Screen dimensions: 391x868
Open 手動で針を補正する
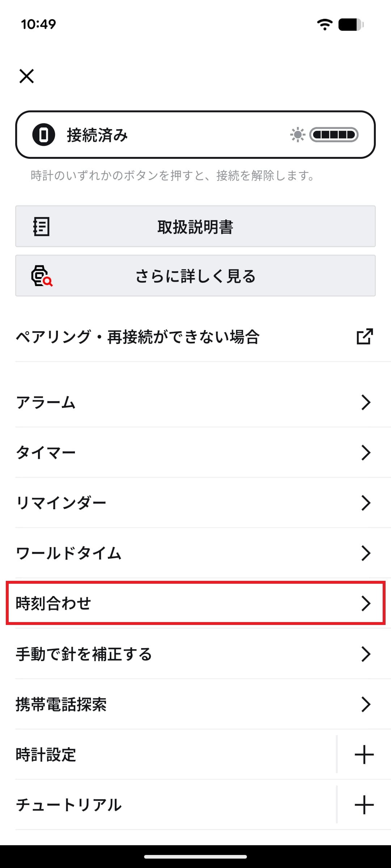[195, 654]
